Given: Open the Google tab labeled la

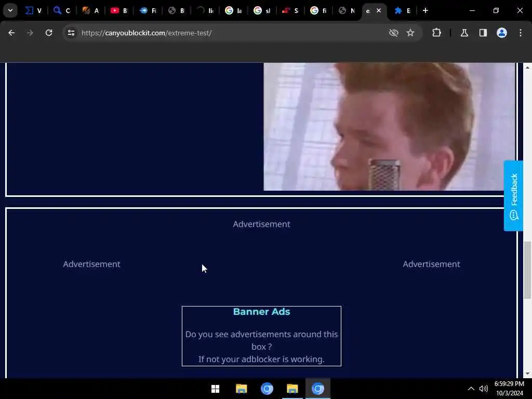Looking at the screenshot, I should pos(234,10).
